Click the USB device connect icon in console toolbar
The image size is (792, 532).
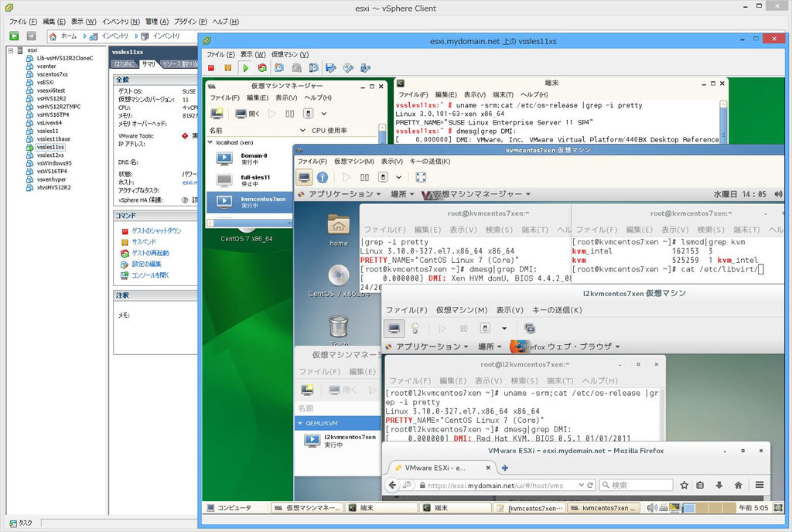pyautogui.click(x=365, y=67)
